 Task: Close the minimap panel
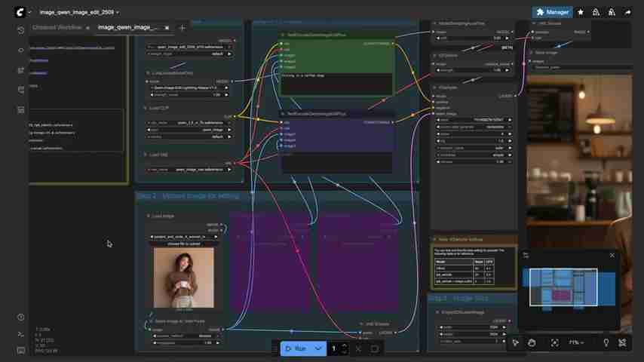point(612,255)
